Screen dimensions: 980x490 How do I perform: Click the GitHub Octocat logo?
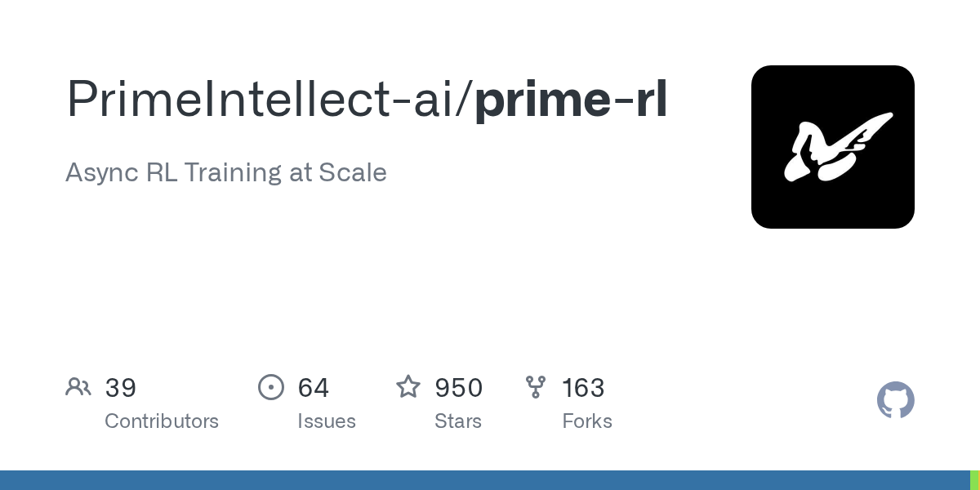click(x=895, y=400)
